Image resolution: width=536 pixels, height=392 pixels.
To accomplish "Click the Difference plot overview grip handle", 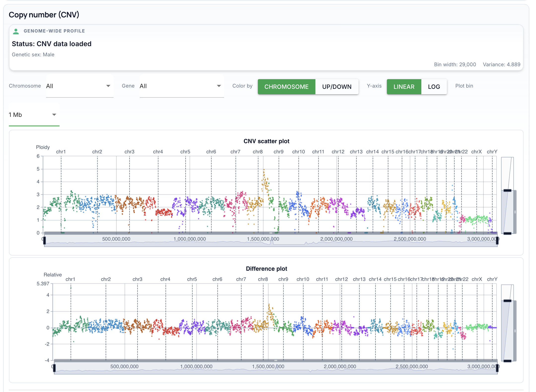I will [275, 360].
